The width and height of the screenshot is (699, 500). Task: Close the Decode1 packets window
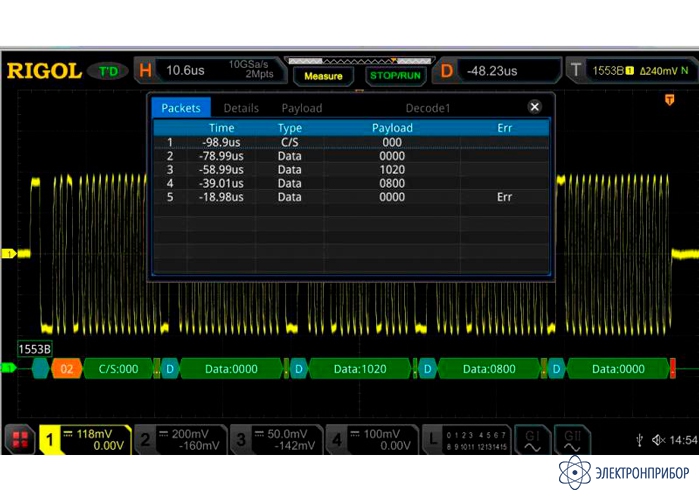[x=535, y=107]
